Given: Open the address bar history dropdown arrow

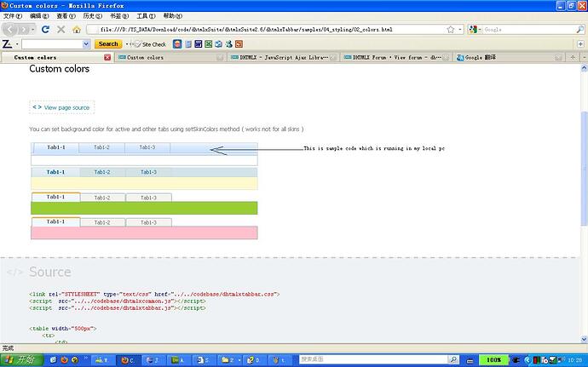Looking at the screenshot, I should coord(460,29).
